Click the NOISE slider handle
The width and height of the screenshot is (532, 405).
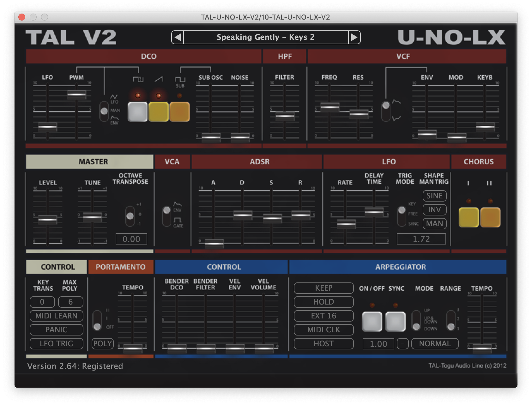[x=240, y=137]
